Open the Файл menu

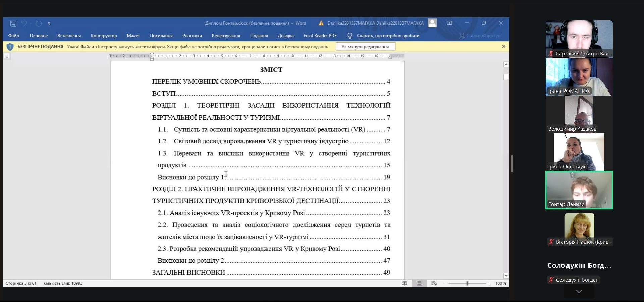pos(13,36)
